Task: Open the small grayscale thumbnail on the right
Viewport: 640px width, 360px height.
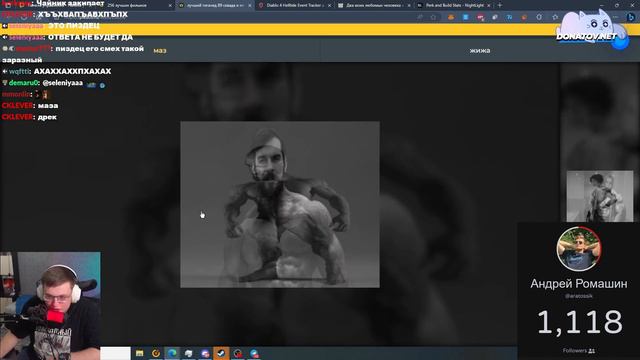Action: (x=600, y=196)
